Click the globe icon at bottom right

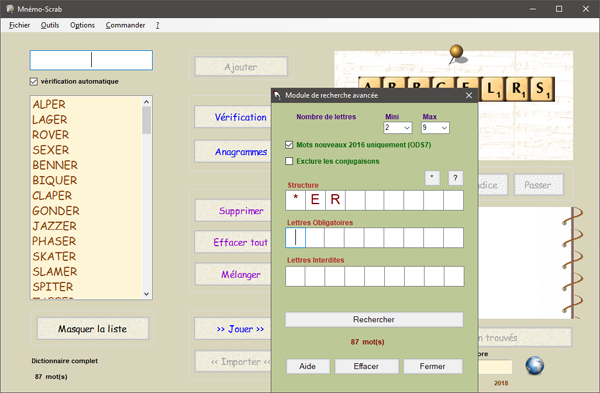535,365
